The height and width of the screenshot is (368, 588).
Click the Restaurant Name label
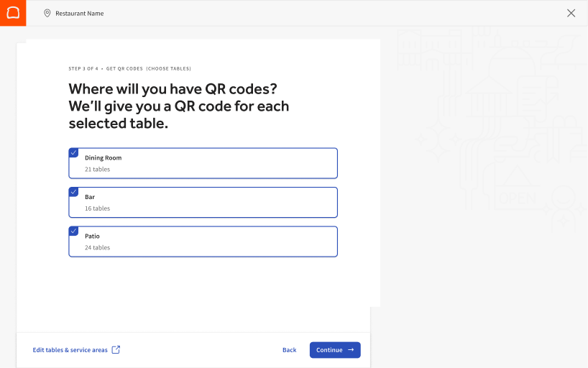79,13
